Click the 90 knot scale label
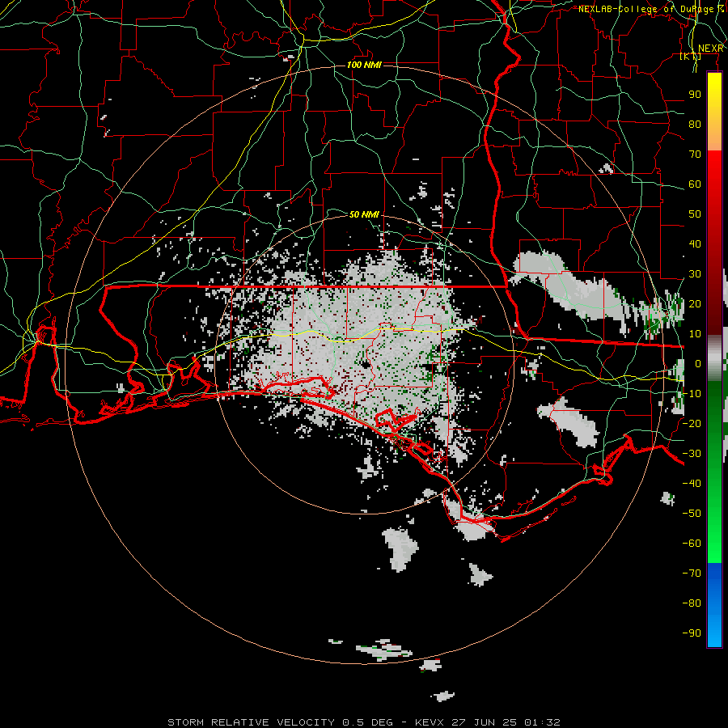Image resolution: width=728 pixels, height=728 pixels. [695, 95]
